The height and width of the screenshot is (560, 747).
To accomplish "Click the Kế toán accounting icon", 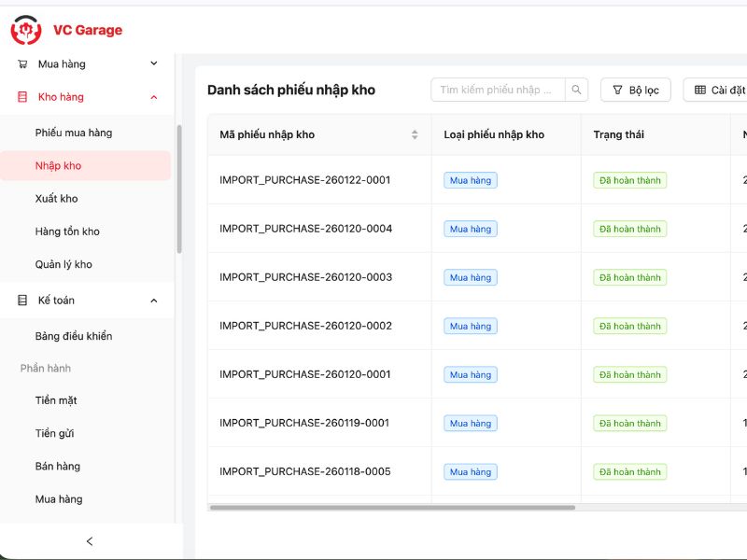I will click(x=22, y=301).
